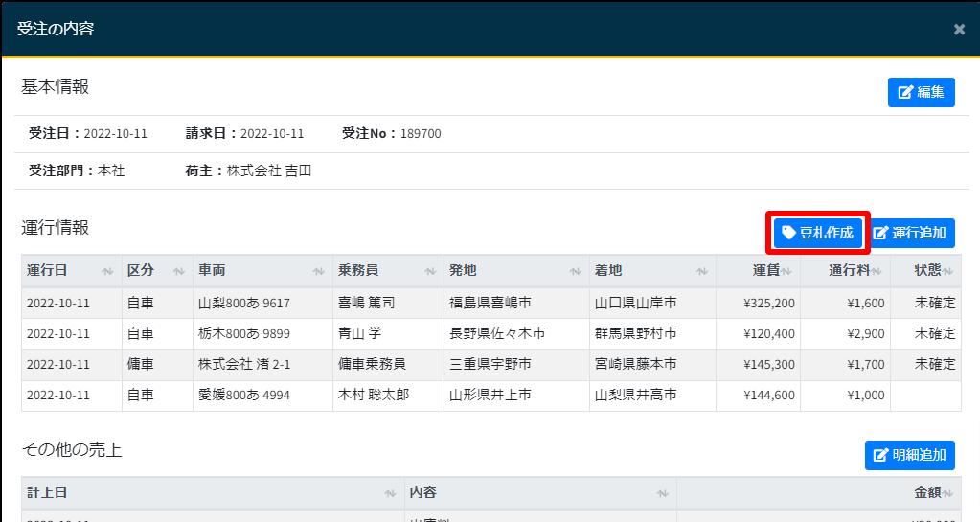
Task: Sort by 乗務員 column sort icon
Action: 431,271
